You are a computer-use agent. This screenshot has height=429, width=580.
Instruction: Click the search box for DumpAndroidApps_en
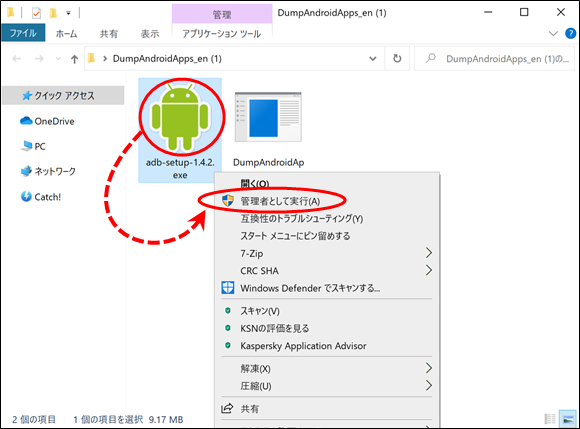pyautogui.click(x=495, y=59)
